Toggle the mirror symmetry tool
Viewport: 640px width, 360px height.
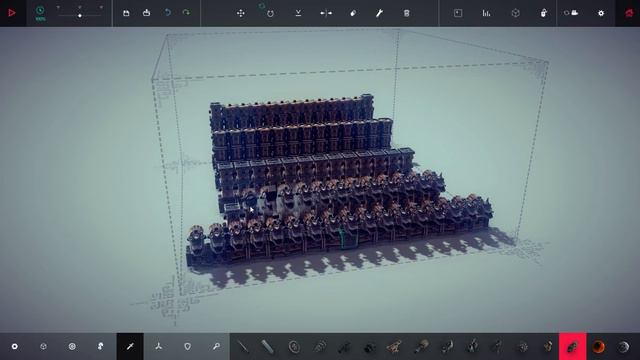click(x=326, y=13)
